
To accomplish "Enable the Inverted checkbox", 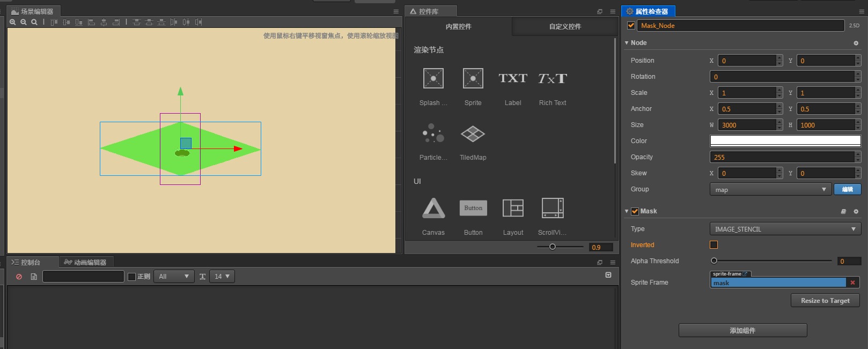I will click(713, 245).
